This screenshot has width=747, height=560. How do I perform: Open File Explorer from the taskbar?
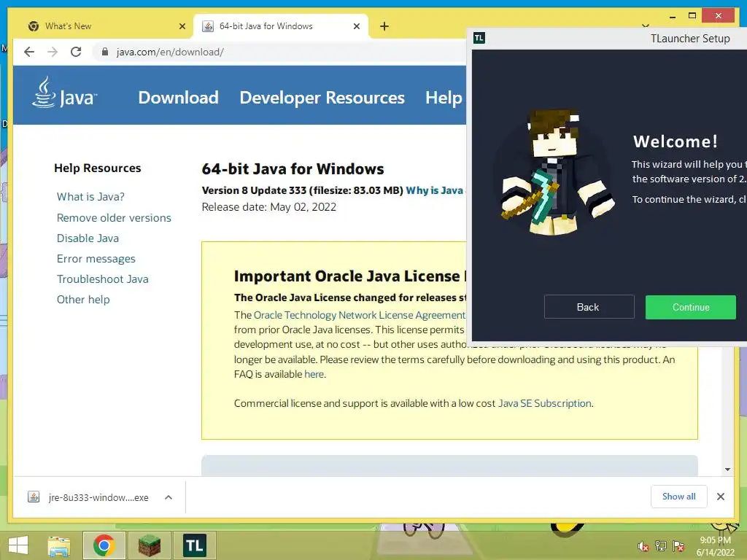[x=58, y=545]
